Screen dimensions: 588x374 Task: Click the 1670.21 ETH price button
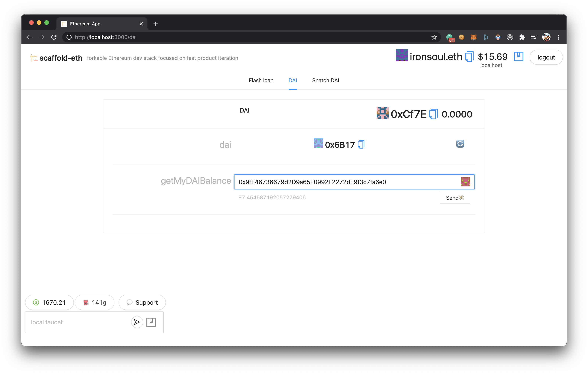[49, 302]
